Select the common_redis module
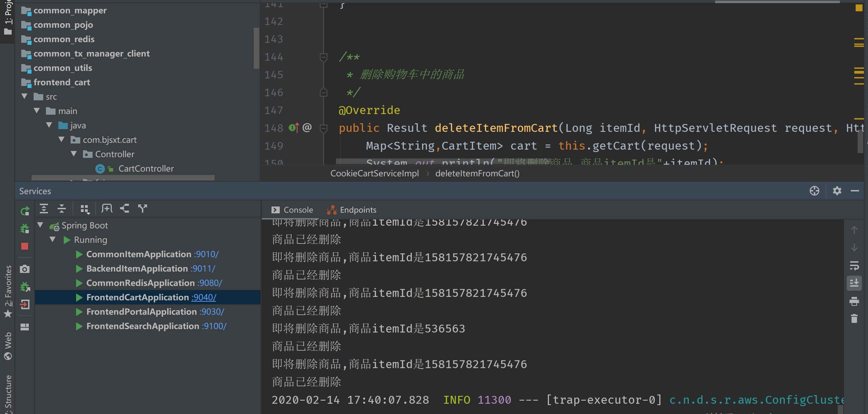868x414 pixels. [64, 39]
